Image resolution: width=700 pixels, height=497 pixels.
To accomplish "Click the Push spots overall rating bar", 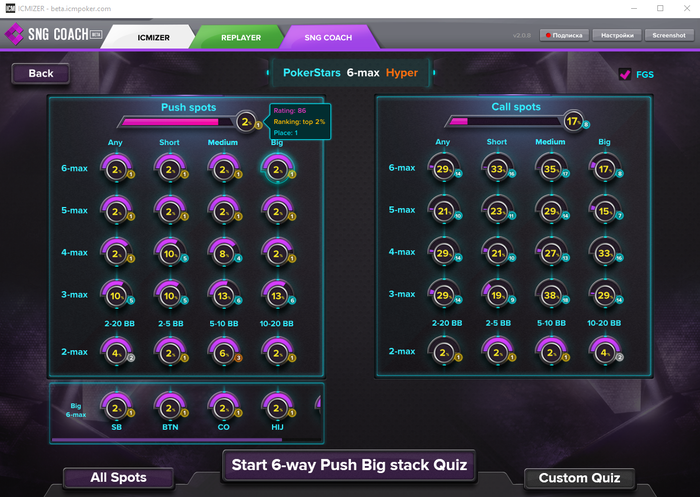I will click(x=177, y=122).
